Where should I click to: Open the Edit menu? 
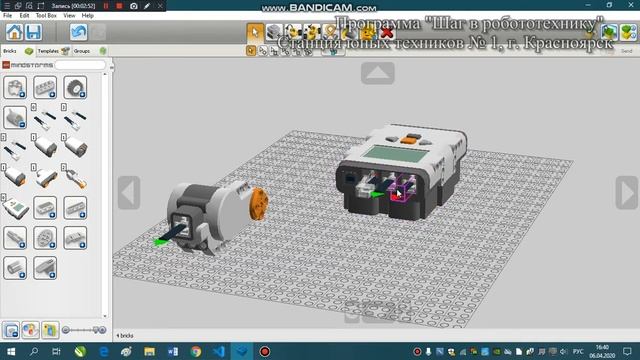tap(24, 16)
